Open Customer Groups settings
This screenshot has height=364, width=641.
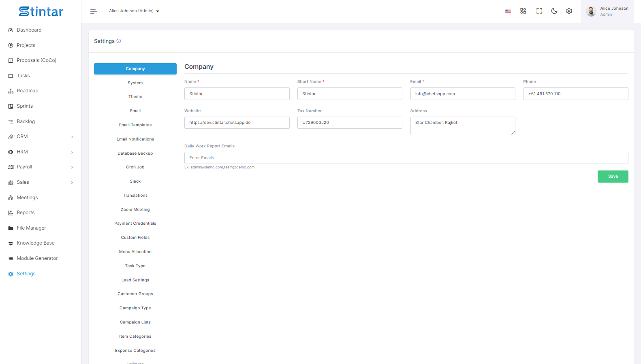click(x=135, y=294)
